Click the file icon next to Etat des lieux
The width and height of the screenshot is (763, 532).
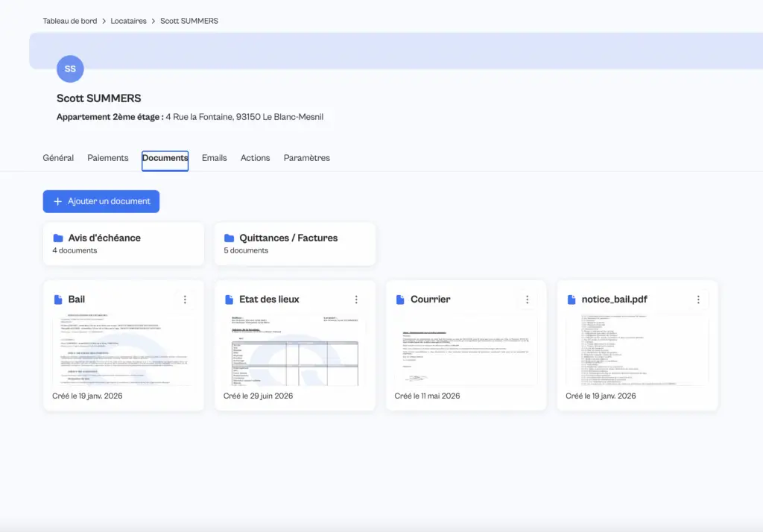(x=229, y=300)
